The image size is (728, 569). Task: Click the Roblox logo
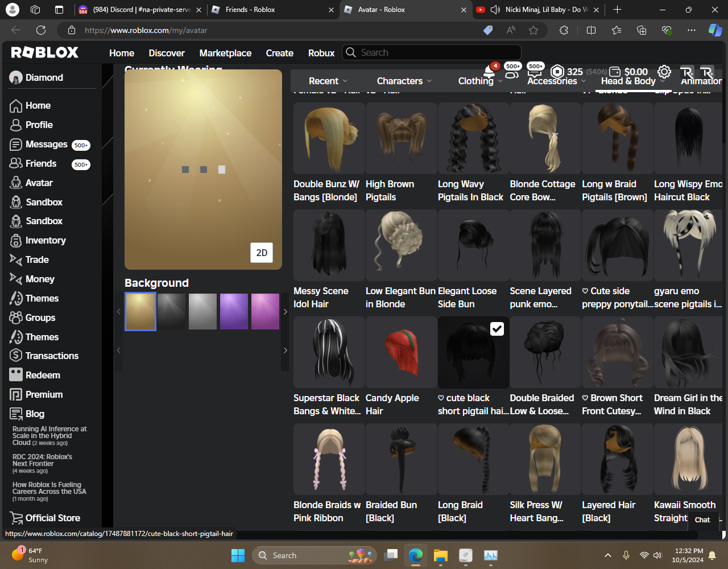(45, 53)
